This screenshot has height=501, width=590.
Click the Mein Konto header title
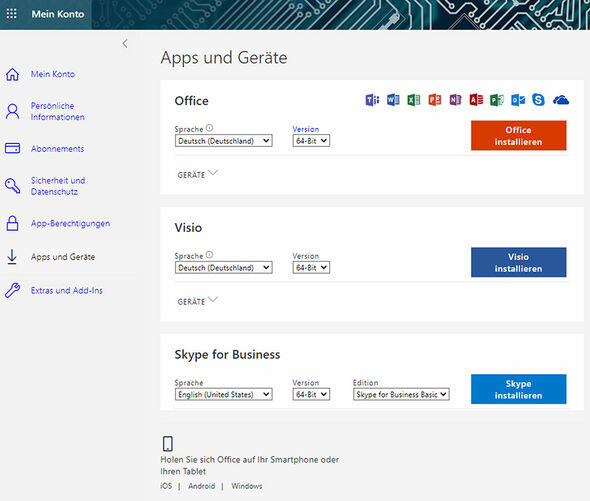pyautogui.click(x=58, y=14)
